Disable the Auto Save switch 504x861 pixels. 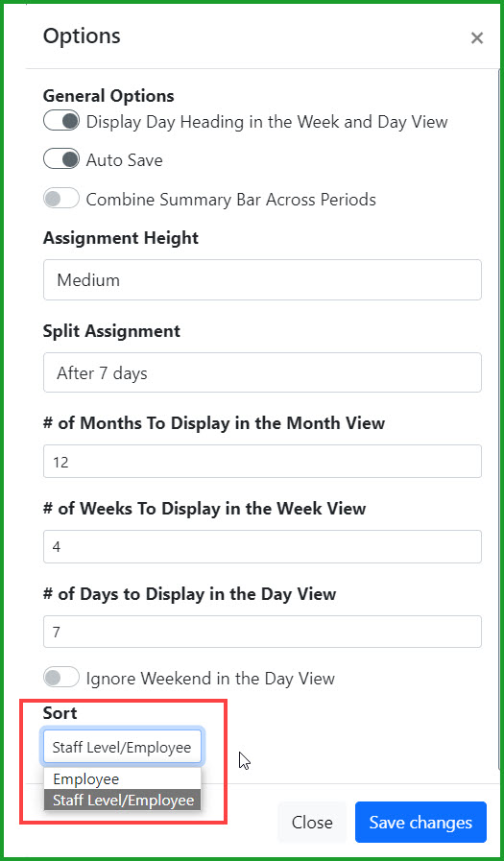tap(61, 159)
